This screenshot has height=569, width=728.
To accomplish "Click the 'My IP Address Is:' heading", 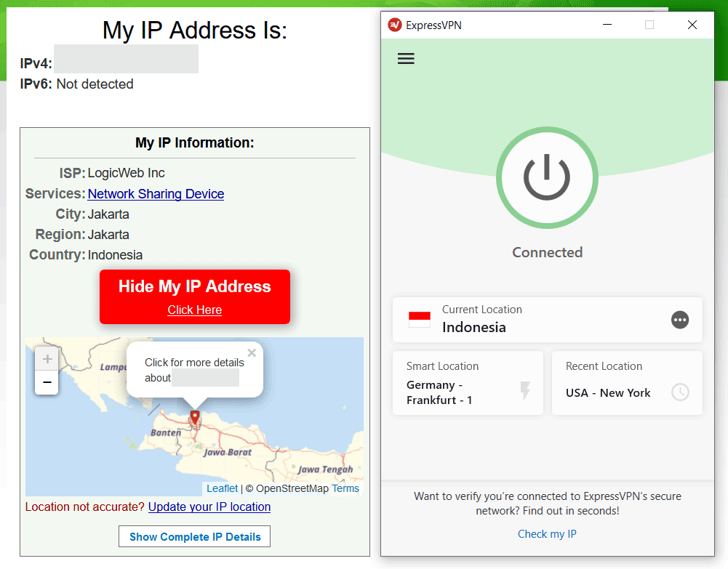I will tap(194, 30).
